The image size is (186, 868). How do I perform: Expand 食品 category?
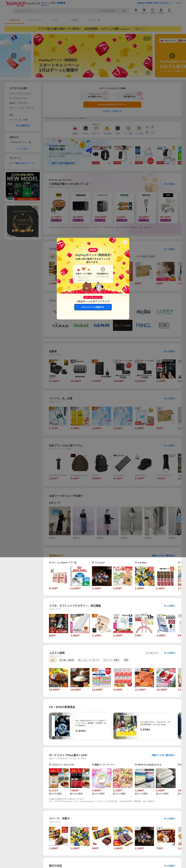coord(23,115)
